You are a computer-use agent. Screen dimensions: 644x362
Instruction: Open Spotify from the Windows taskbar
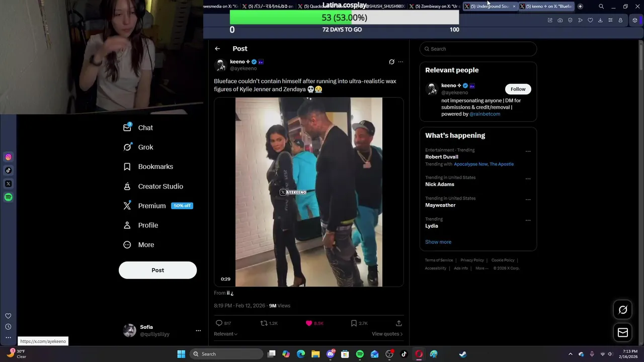360,354
